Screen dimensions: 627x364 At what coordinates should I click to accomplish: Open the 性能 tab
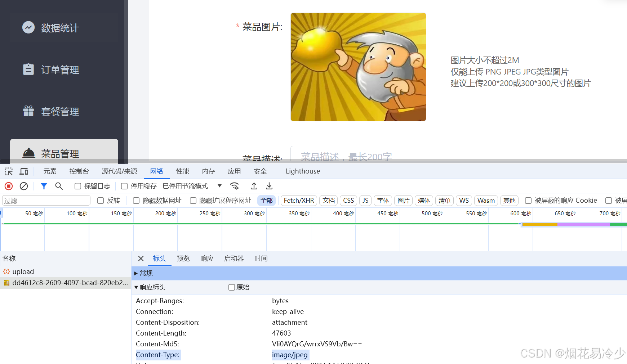click(x=183, y=171)
